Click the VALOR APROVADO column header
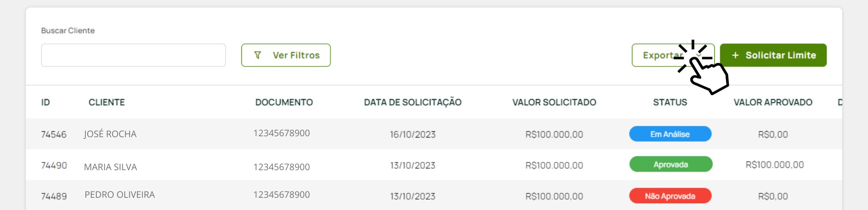 (x=773, y=102)
